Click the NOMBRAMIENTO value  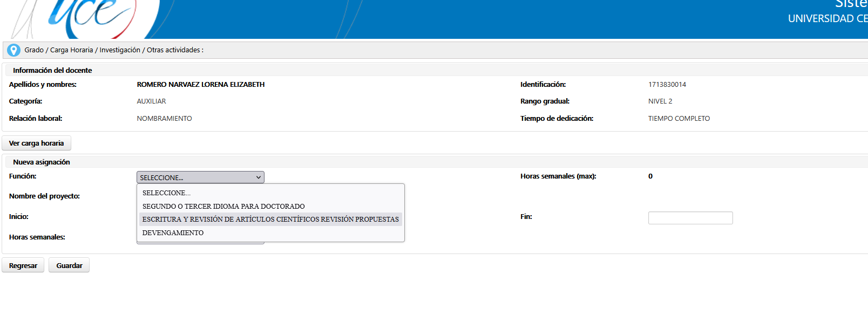[x=164, y=119]
